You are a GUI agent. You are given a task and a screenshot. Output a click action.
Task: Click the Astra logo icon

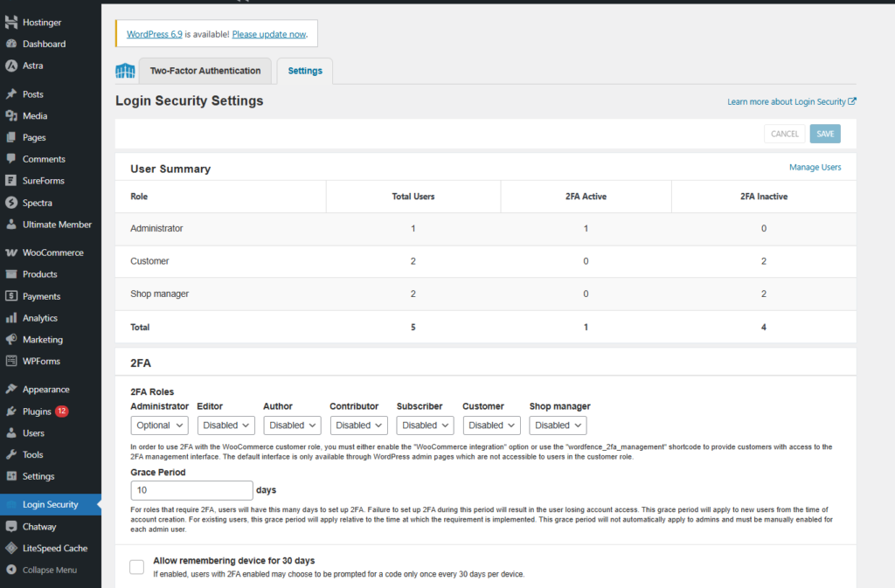coord(11,66)
